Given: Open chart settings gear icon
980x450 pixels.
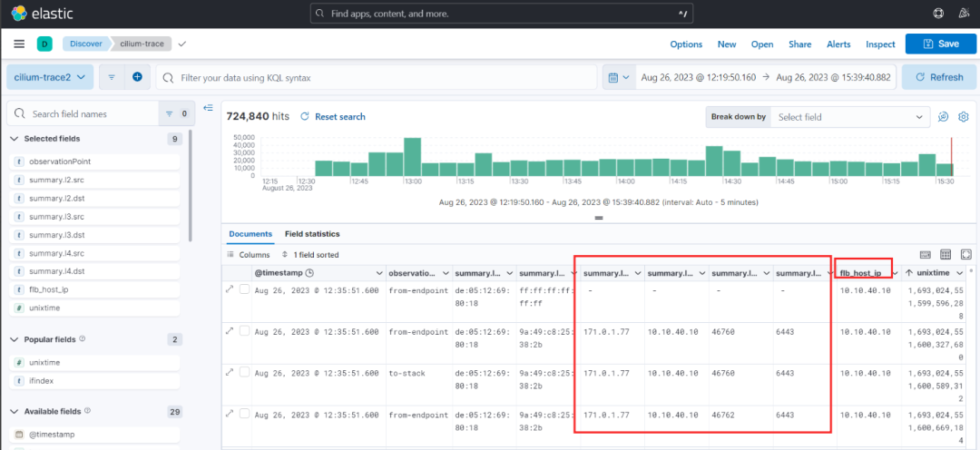Looking at the screenshot, I should click(x=964, y=117).
